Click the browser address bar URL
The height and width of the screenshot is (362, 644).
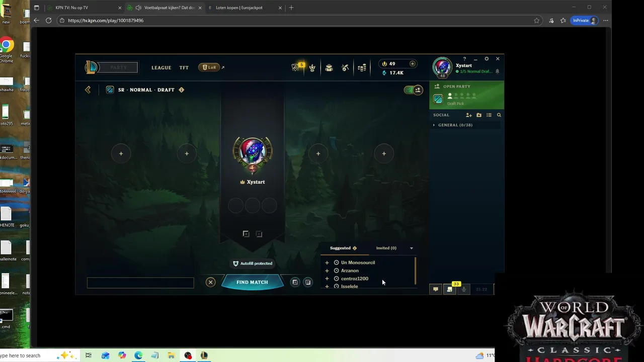106,21
